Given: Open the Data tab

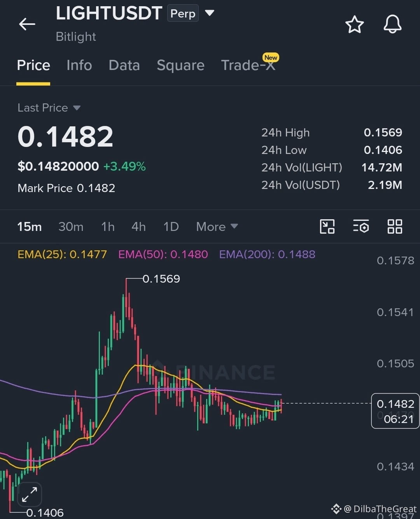Looking at the screenshot, I should pyautogui.click(x=124, y=65).
